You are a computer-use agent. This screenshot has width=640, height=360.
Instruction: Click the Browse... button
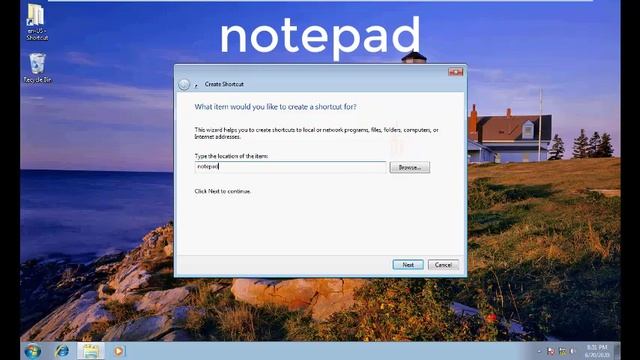[x=409, y=167]
